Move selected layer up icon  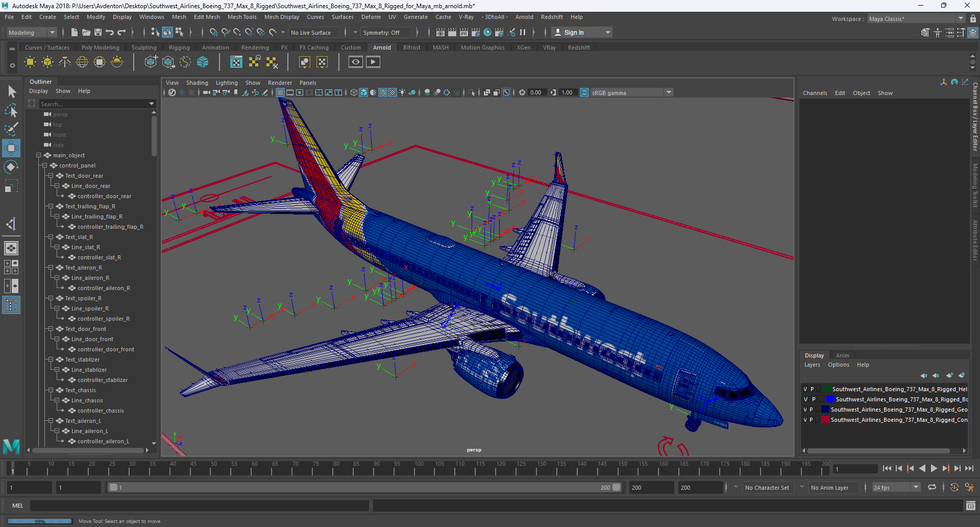(924, 375)
